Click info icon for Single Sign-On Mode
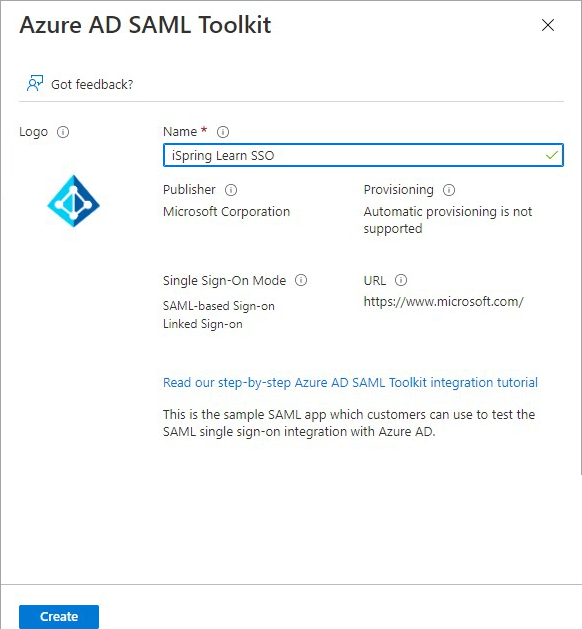The height and width of the screenshot is (629, 582). pyautogui.click(x=301, y=280)
